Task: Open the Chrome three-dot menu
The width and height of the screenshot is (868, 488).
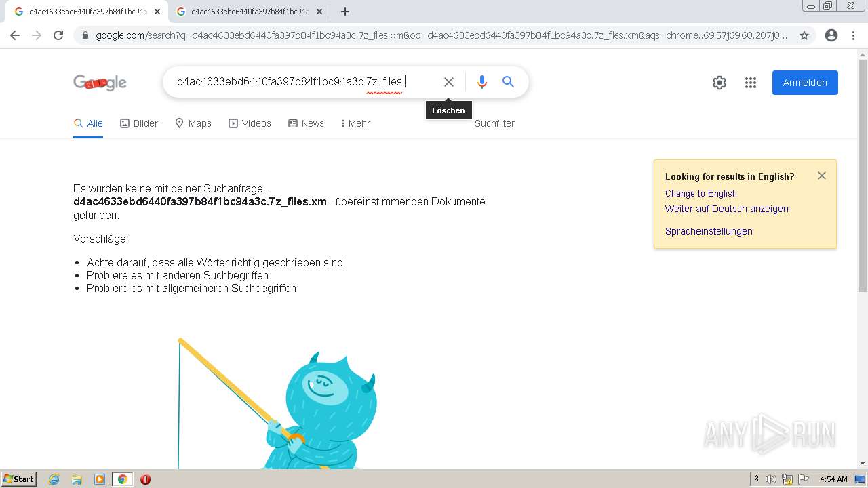Action: point(853,35)
